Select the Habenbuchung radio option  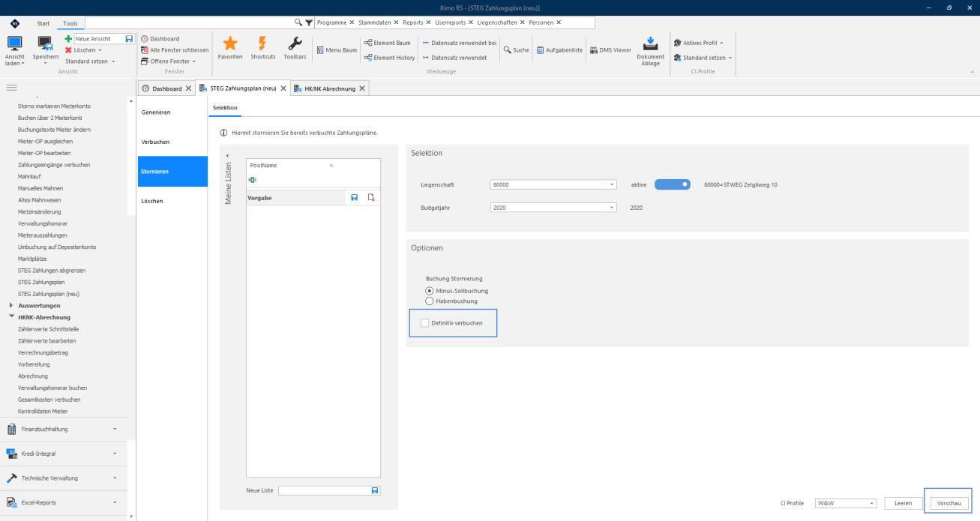point(429,301)
